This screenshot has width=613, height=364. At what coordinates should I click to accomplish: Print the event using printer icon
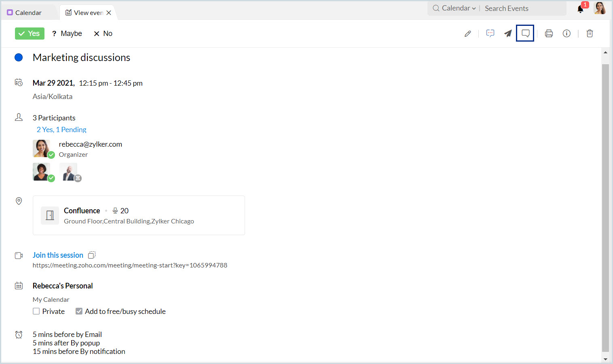[549, 34]
